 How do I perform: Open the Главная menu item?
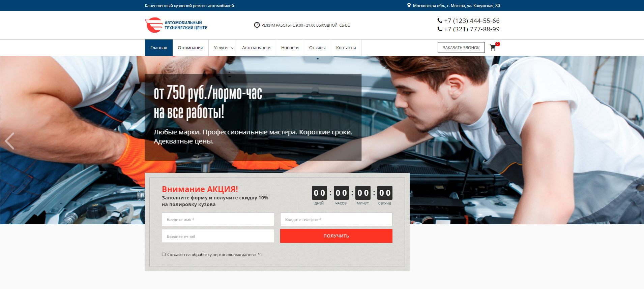[159, 48]
